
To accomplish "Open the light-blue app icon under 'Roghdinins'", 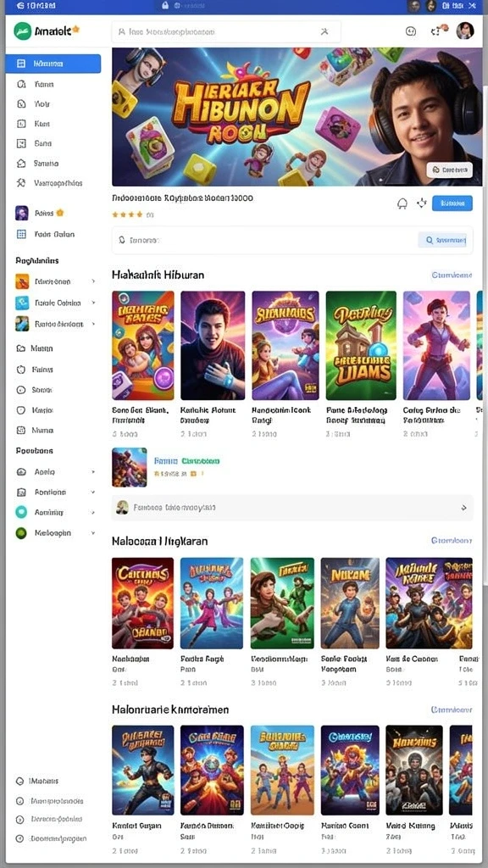I will pos(22,303).
